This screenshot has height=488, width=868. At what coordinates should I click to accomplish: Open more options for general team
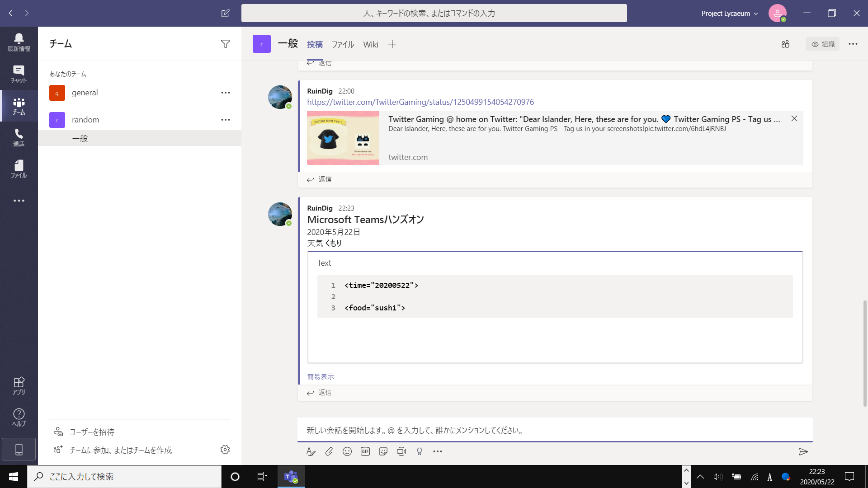click(225, 93)
